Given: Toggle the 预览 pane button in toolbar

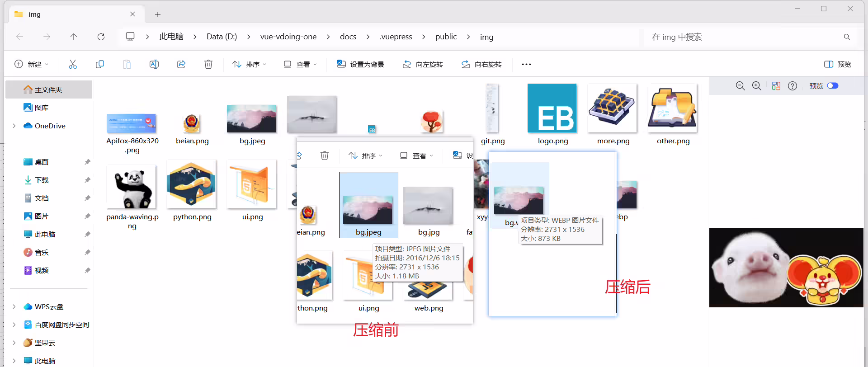Looking at the screenshot, I should 838,64.
